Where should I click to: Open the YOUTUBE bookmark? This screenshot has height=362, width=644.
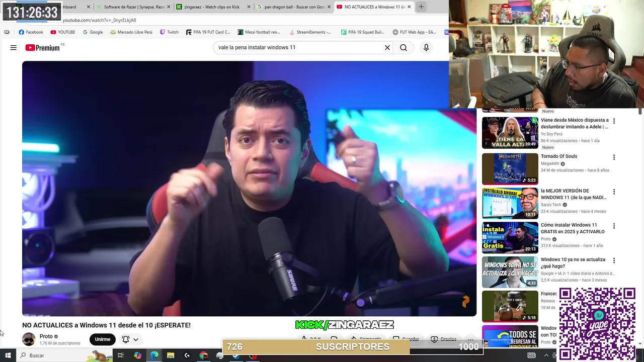[63, 32]
